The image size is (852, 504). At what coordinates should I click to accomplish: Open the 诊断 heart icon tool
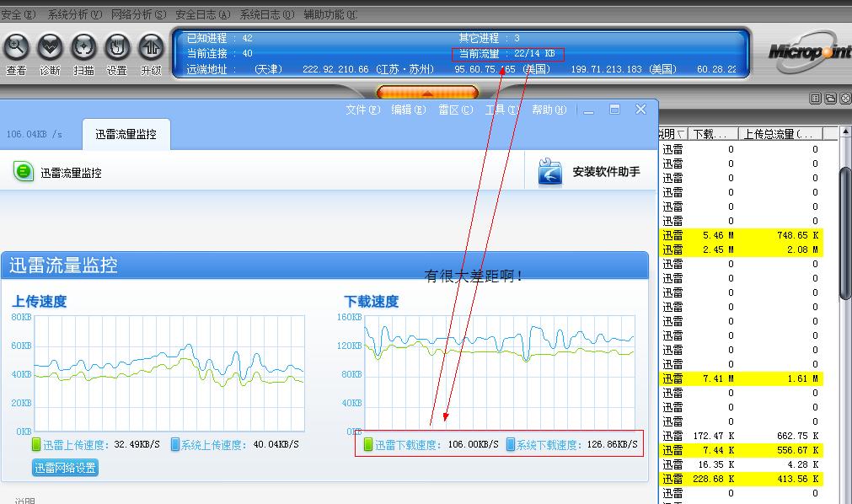(50, 47)
